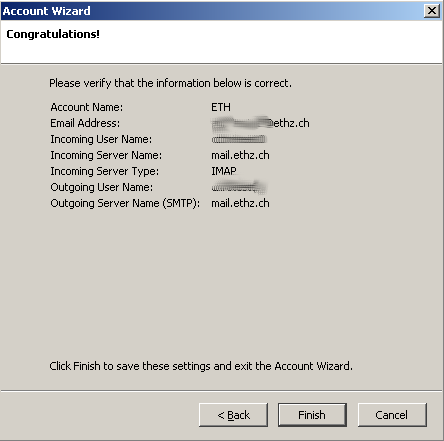Click the Account Name label
444x441 pixels.
[x=87, y=107]
